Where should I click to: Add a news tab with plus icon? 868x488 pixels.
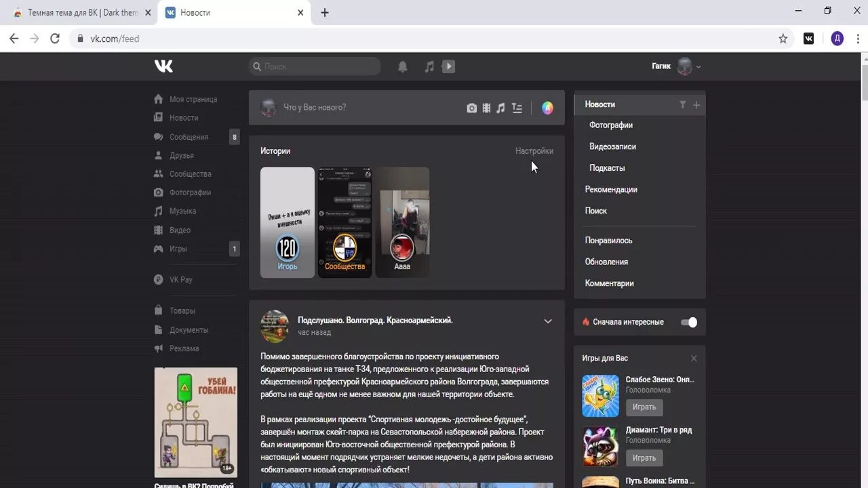(696, 104)
